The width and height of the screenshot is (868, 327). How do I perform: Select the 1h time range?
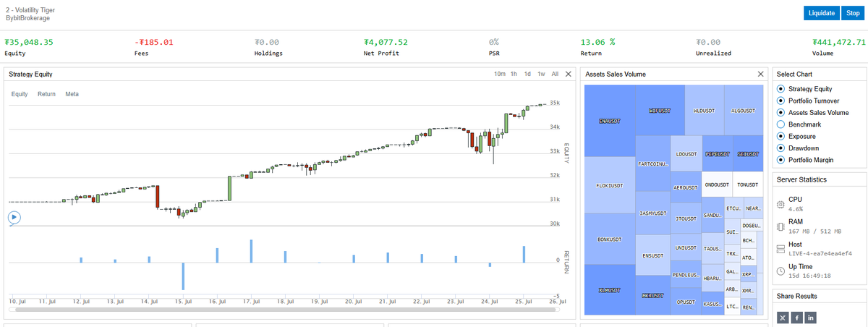pos(514,74)
